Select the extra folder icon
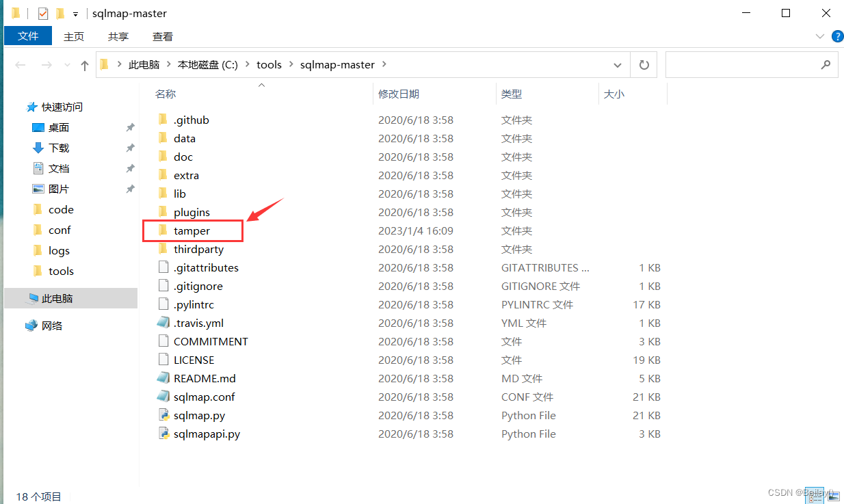 click(x=163, y=175)
